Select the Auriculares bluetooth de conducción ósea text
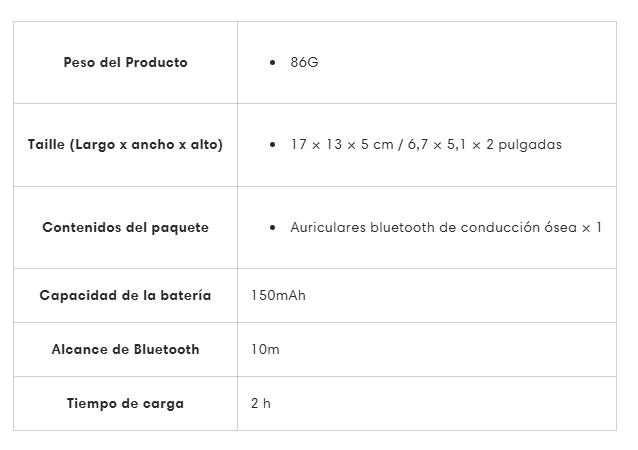 coord(434,227)
